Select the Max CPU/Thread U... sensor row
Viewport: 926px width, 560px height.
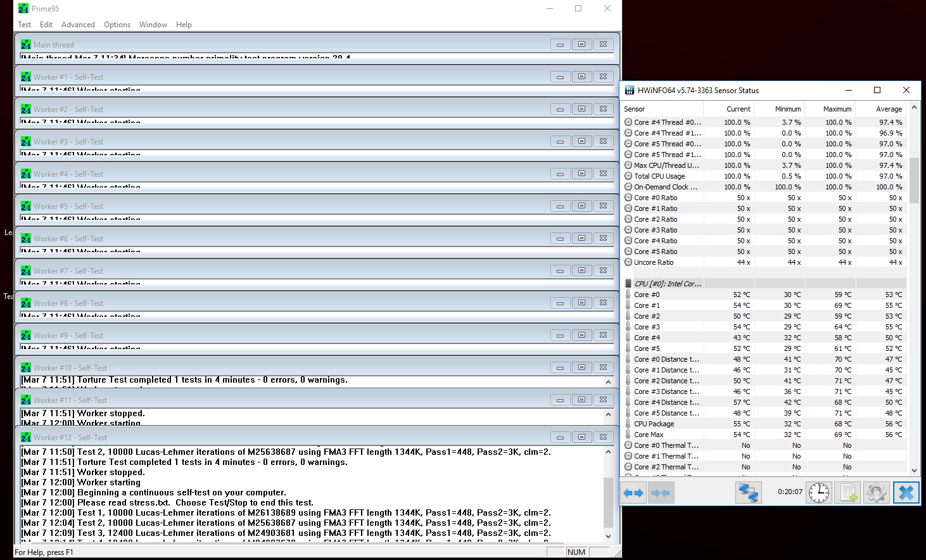(x=763, y=165)
